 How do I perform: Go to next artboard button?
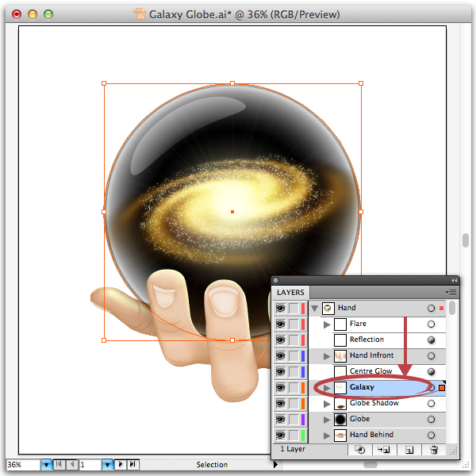121,464
